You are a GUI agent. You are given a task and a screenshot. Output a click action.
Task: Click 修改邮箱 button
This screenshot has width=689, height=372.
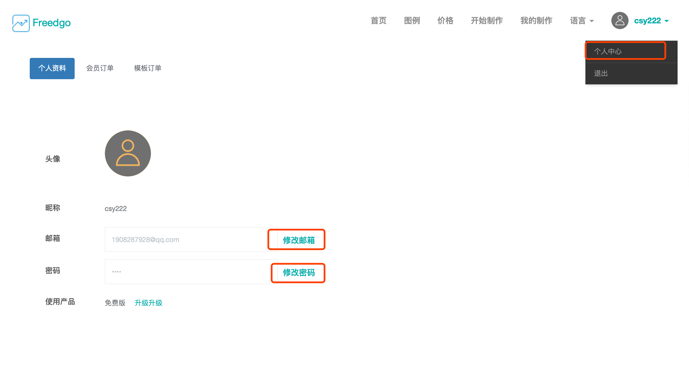click(x=299, y=240)
